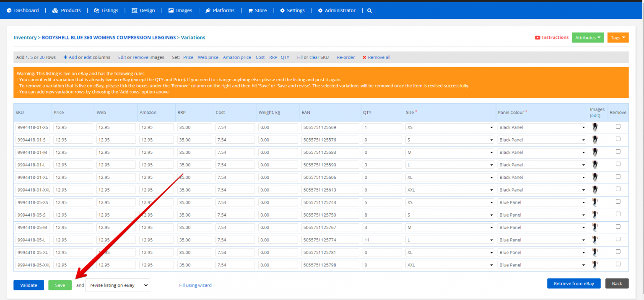Open the Images gallery icon
644x300 pixels.
(x=171, y=10)
